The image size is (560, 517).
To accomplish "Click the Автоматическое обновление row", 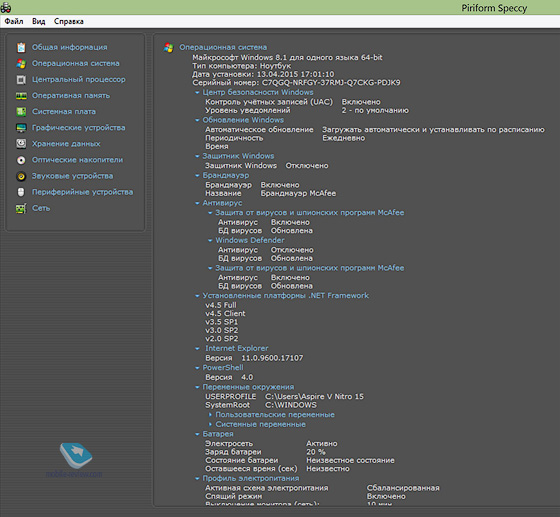I will 375,130.
